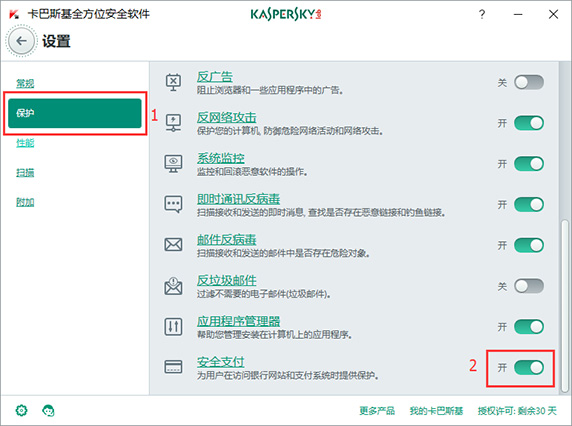Open the 应用程序管理器 link
This screenshot has width=572, height=426.
(239, 321)
